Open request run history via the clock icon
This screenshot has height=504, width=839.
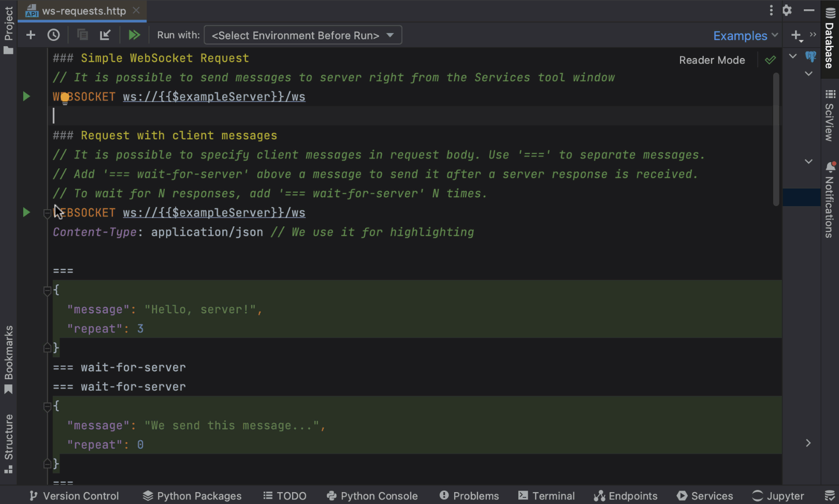coord(53,35)
